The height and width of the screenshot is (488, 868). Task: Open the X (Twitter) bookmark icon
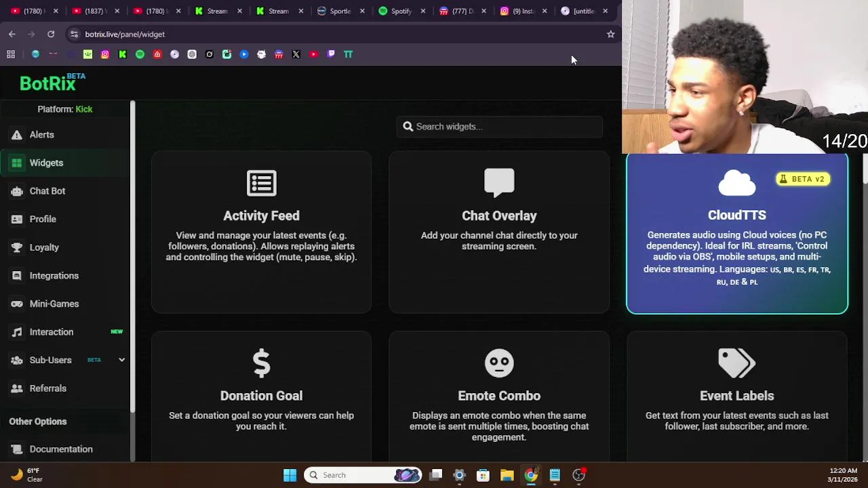click(x=296, y=54)
